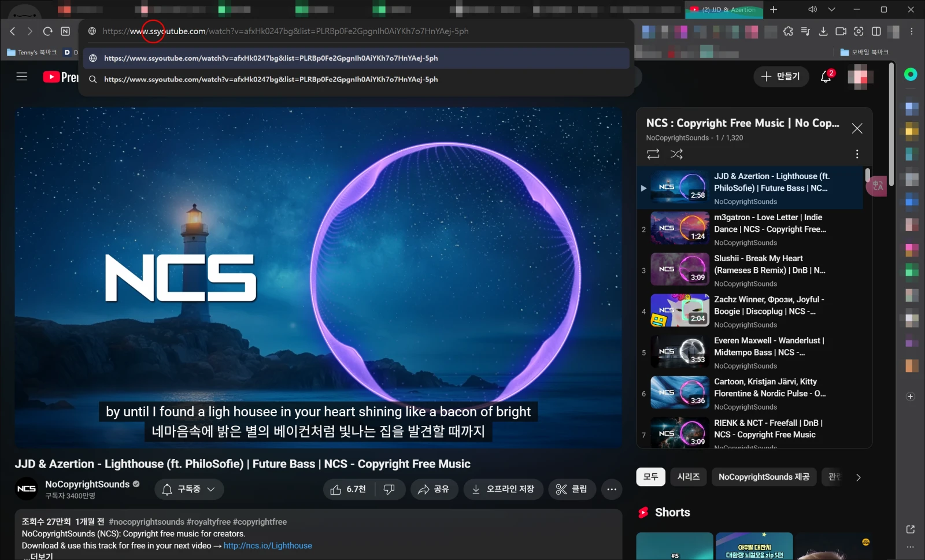This screenshot has height=560, width=925.
Task: Open the NoCopyrightSounds channel name
Action: click(87, 484)
